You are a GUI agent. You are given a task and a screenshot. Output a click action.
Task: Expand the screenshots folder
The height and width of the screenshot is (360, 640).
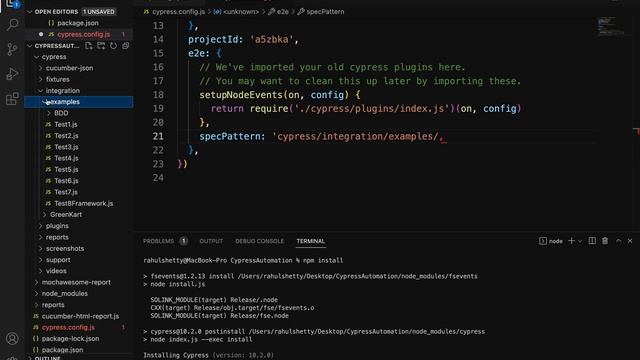click(x=41, y=248)
